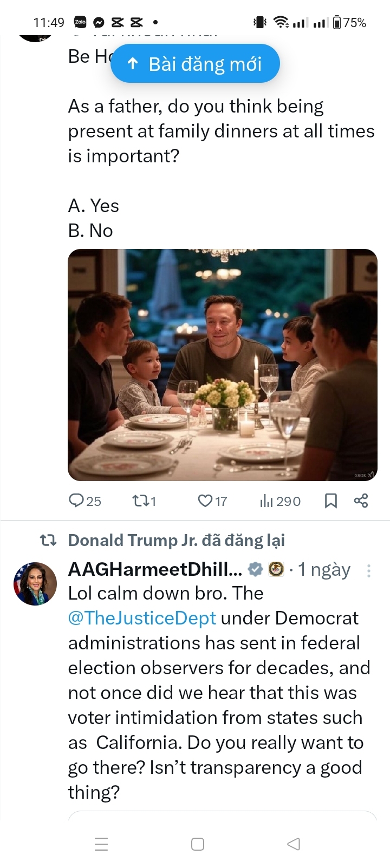Tap the blue verified checkmark badge
Viewport: 390px width, 868px height.
click(x=256, y=569)
